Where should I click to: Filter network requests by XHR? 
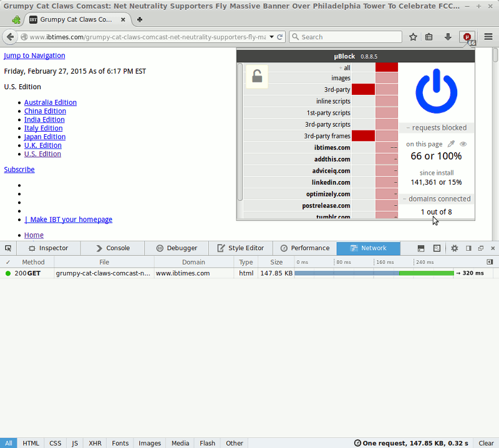click(x=95, y=443)
